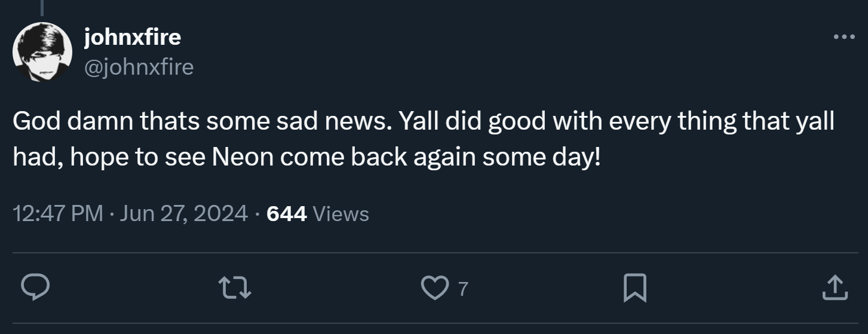The height and width of the screenshot is (334, 868).
Task: Click the thread connector line above the avatar
Action: point(42,6)
